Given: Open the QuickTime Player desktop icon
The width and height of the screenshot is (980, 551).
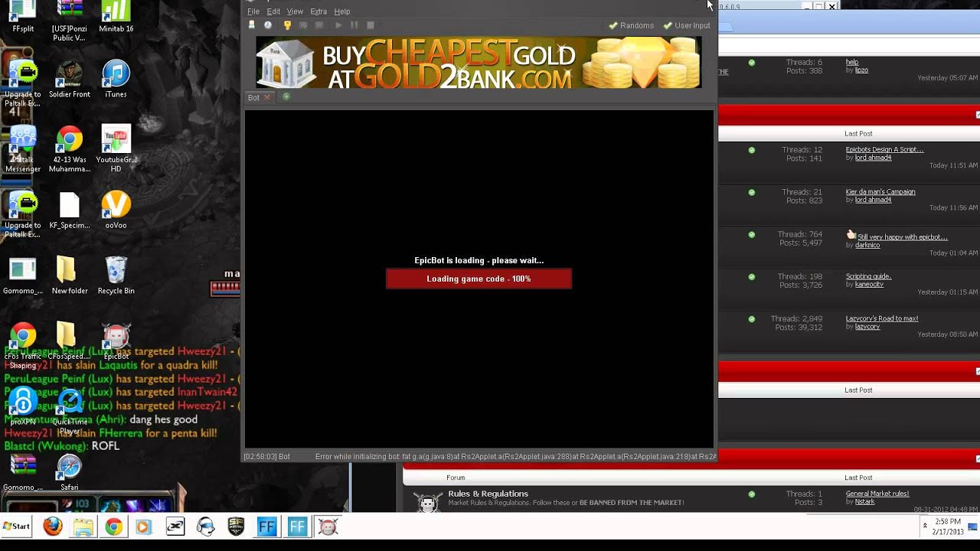Looking at the screenshot, I should (x=70, y=411).
